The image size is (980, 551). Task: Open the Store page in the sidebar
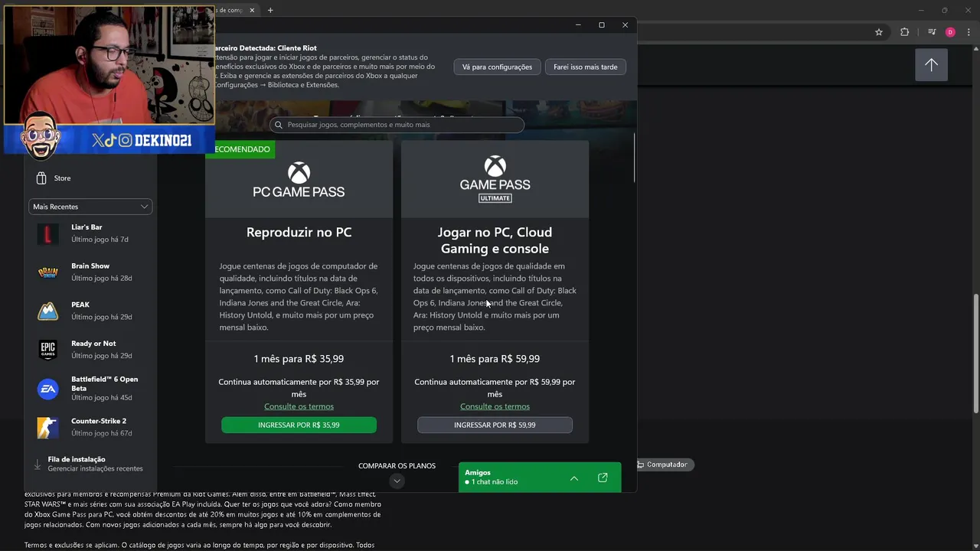53,178
